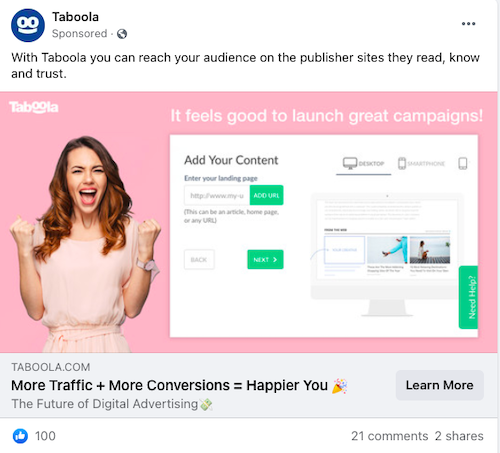
Task: Click the TABOOLA.COM domain text
Action: (x=51, y=367)
